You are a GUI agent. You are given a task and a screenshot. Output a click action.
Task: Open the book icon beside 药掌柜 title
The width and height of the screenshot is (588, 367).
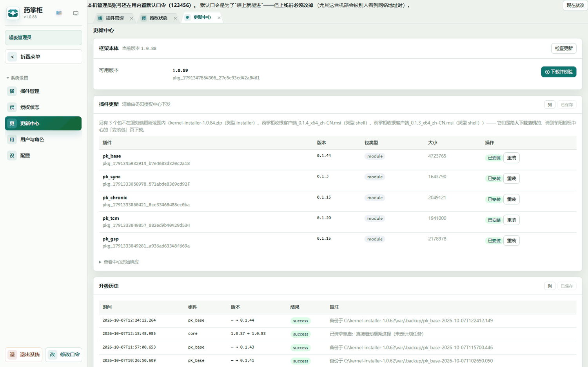click(x=59, y=13)
